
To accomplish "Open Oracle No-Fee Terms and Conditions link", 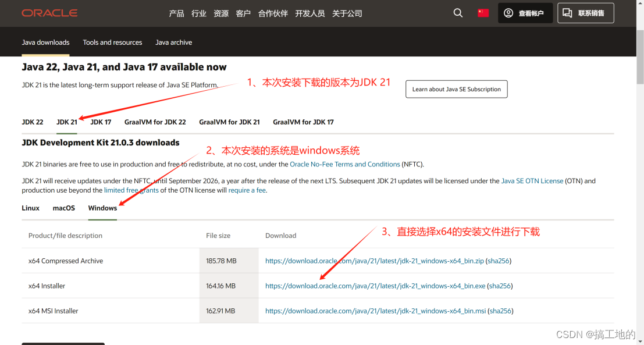I will pyautogui.click(x=345, y=164).
